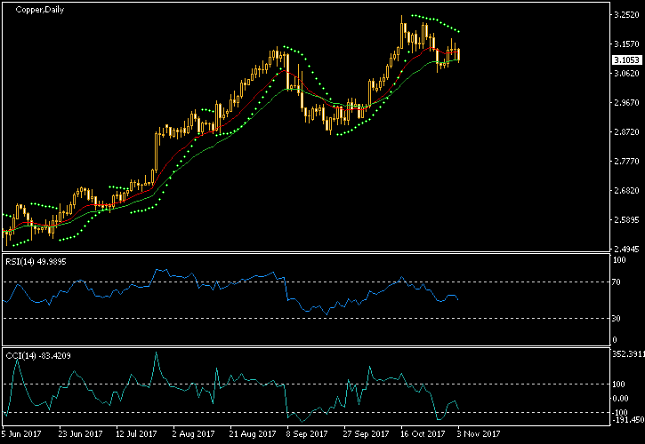Click the 2.7770 price axis label

coord(626,161)
